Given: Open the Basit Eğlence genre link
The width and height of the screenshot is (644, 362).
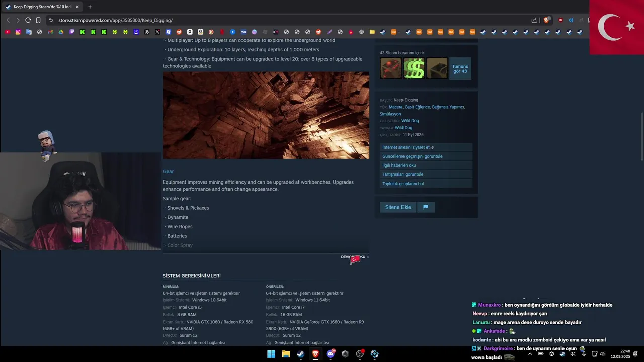Looking at the screenshot, I should 417,107.
